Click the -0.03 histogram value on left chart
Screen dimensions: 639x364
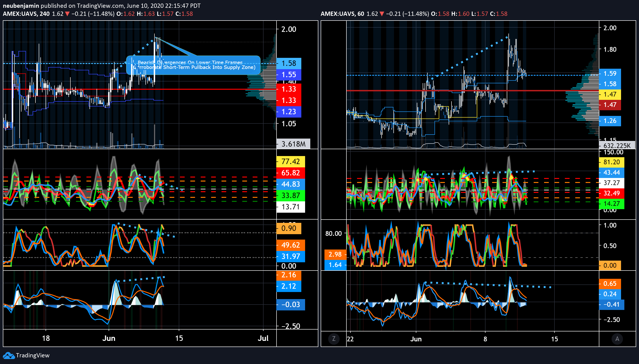[291, 305]
